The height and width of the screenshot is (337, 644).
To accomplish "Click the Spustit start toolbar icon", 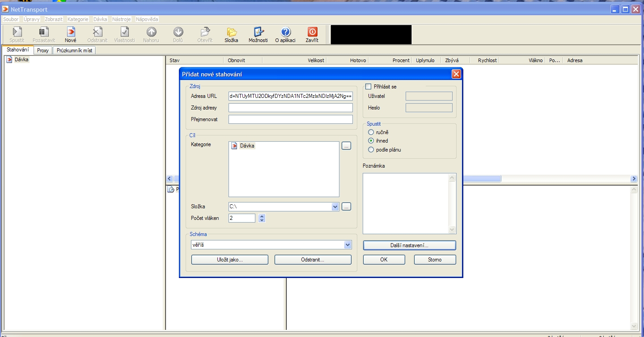I will [x=17, y=34].
